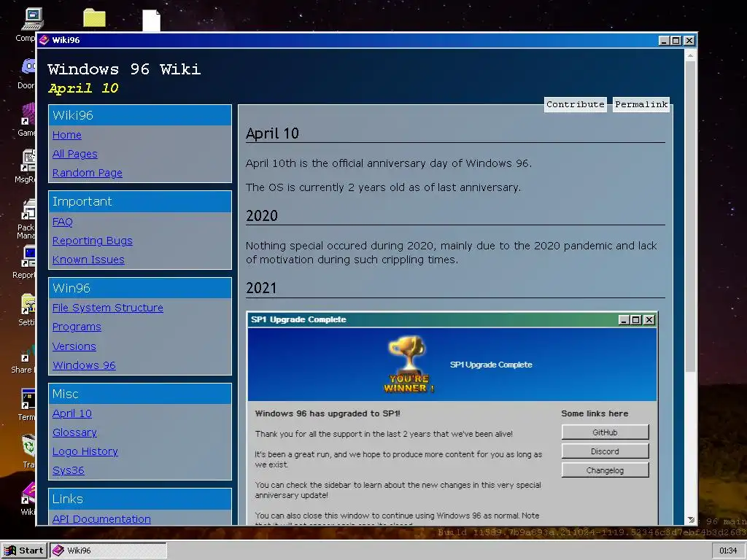Open Reporting Bugs page link
Viewport: 747px width, 560px height.
pyautogui.click(x=93, y=241)
